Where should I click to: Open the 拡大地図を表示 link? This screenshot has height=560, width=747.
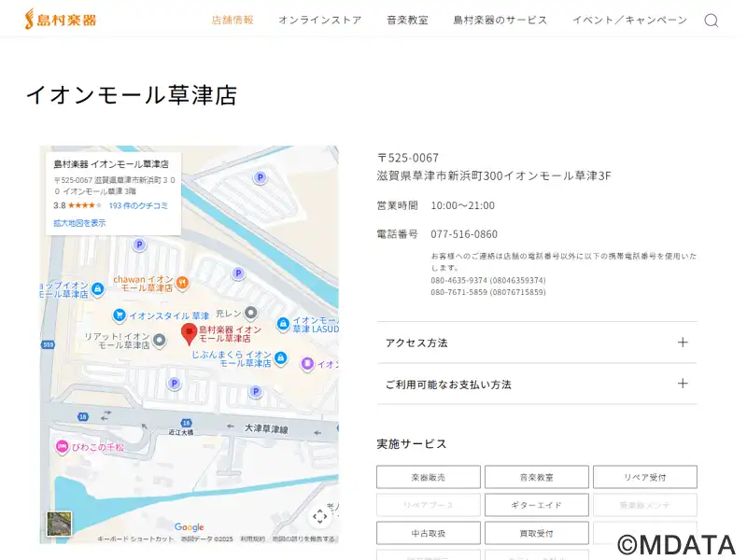(x=79, y=223)
